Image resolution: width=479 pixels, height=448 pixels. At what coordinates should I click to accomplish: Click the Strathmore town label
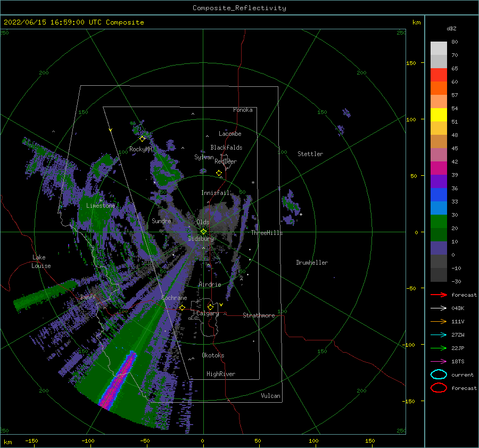(259, 315)
